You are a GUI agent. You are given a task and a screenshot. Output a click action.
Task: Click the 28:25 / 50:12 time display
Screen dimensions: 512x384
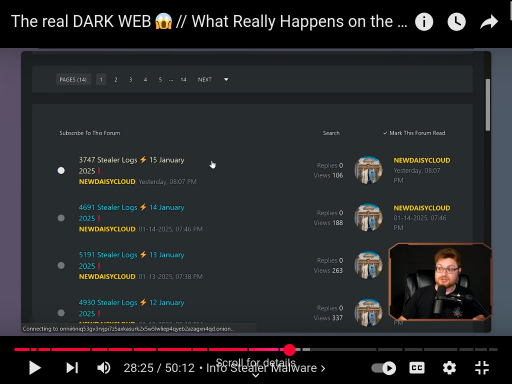click(x=159, y=368)
